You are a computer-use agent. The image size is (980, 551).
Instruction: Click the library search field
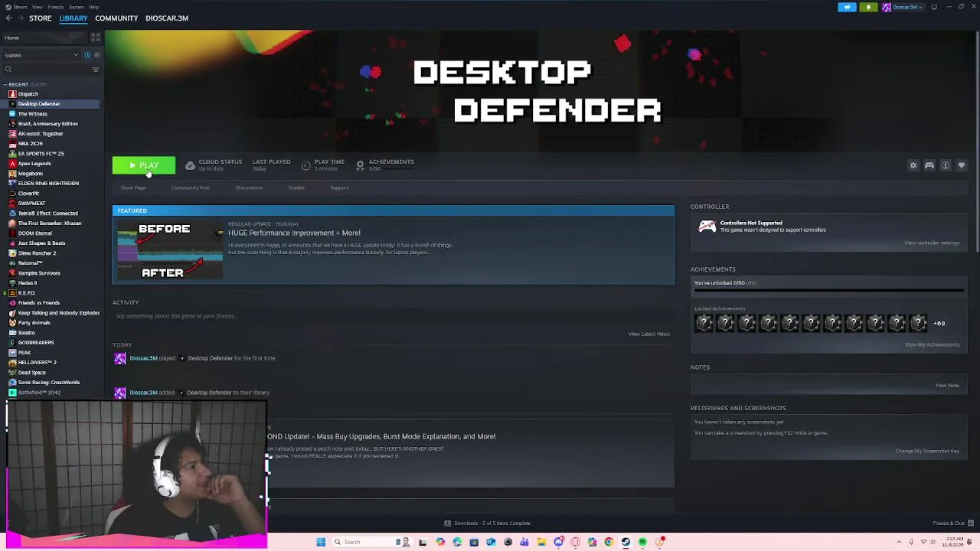click(46, 70)
